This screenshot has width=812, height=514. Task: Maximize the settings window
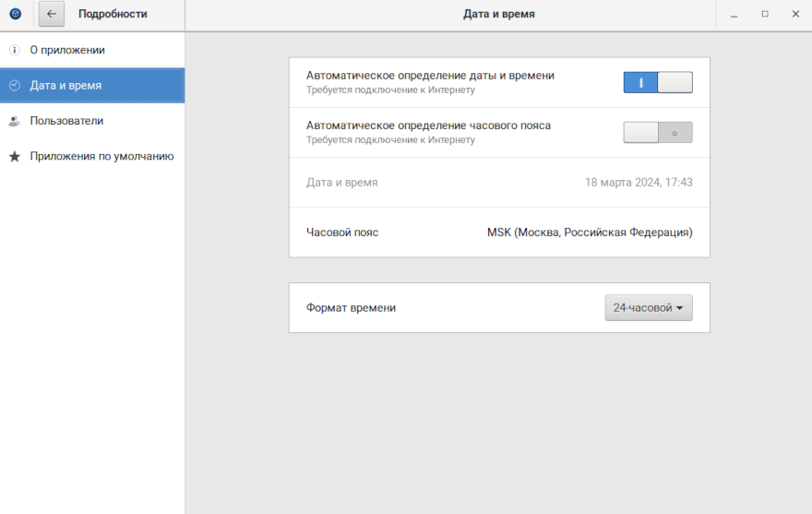click(x=765, y=14)
